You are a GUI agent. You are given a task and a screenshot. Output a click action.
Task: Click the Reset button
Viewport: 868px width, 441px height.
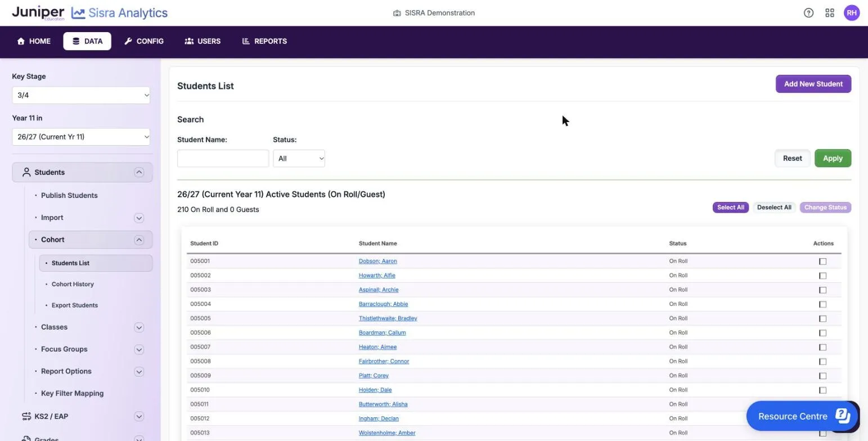click(x=792, y=159)
